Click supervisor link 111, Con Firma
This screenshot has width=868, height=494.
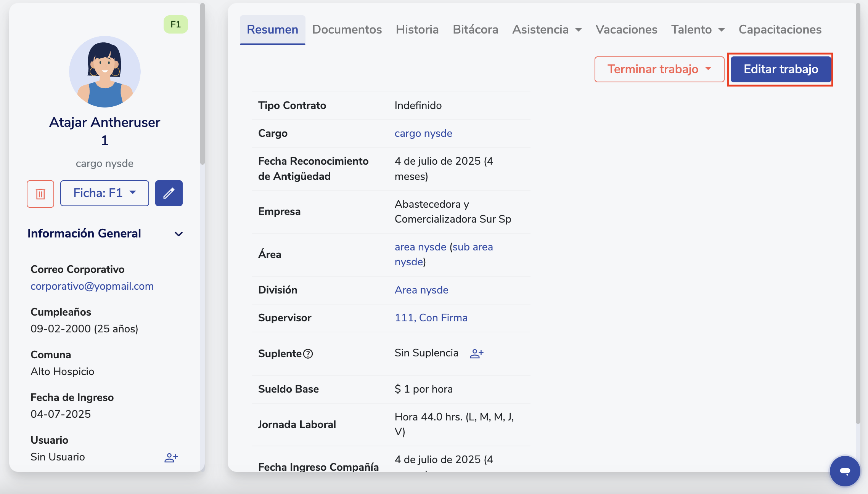pyautogui.click(x=431, y=318)
